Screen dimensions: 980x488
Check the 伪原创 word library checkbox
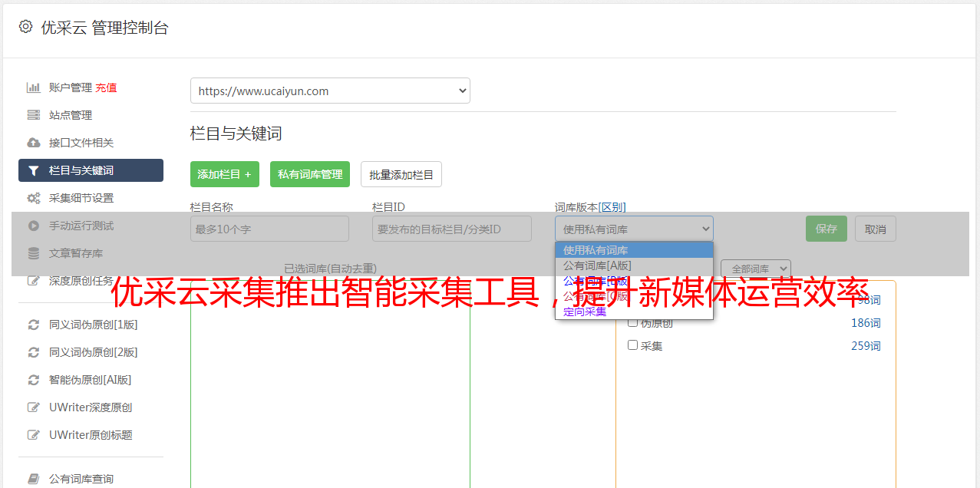[x=633, y=322]
